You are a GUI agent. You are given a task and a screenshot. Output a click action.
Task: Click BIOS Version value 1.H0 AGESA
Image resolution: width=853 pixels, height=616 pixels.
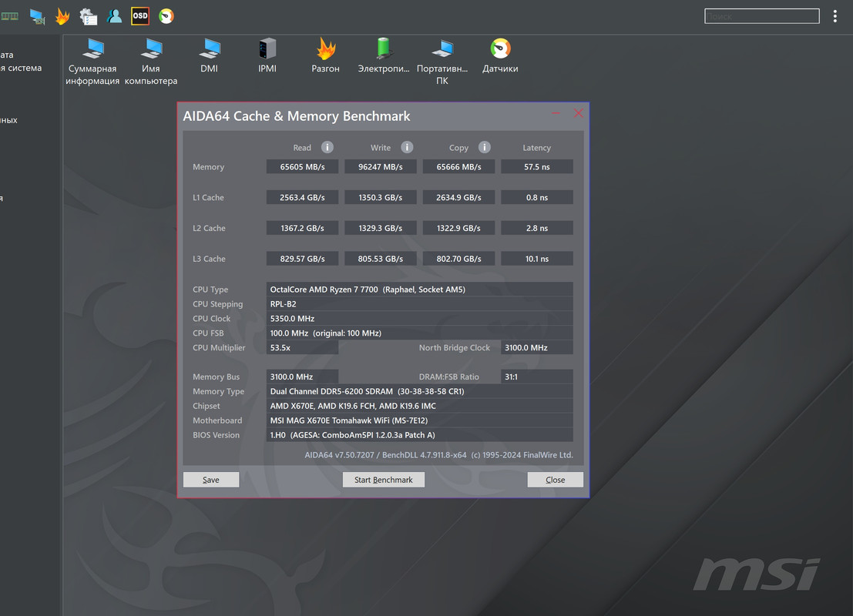pyautogui.click(x=419, y=435)
